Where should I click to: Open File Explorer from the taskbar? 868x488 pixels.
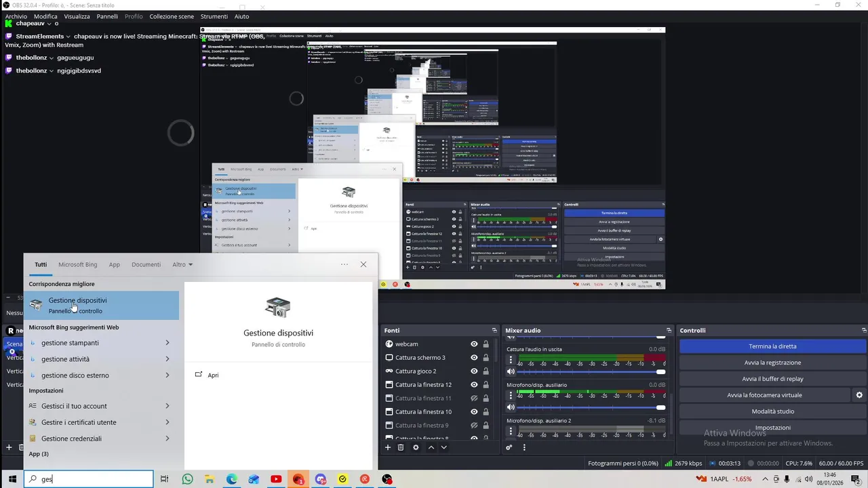(210, 479)
